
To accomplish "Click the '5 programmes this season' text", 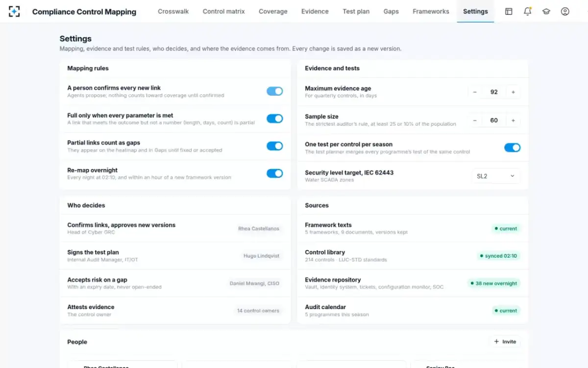I will (337, 315).
